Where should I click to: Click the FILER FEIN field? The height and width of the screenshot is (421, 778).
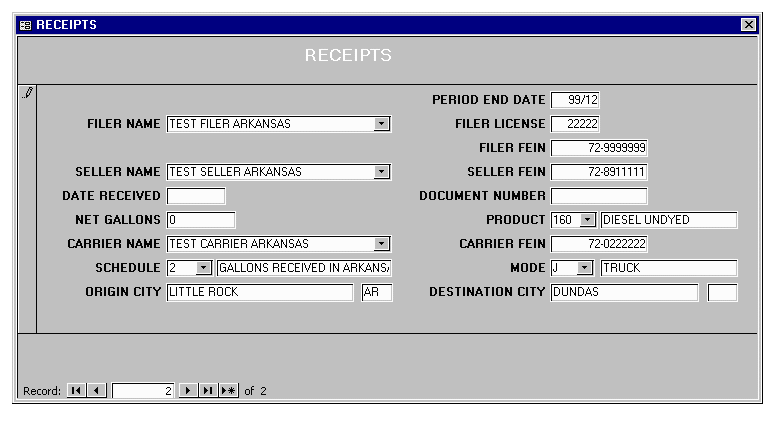(599, 148)
